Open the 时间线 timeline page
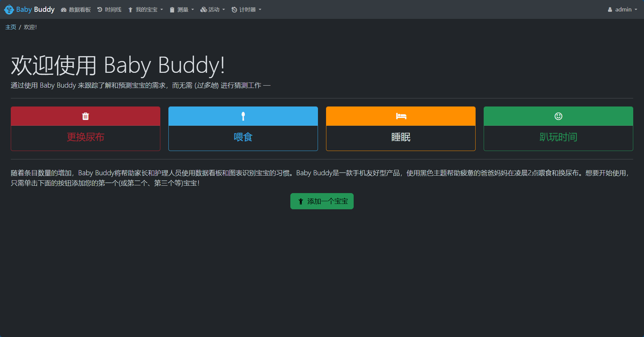Image resolution: width=644 pixels, height=337 pixels. [x=109, y=10]
